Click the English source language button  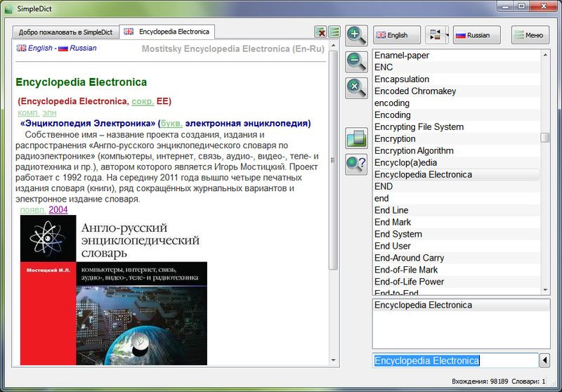pos(397,35)
